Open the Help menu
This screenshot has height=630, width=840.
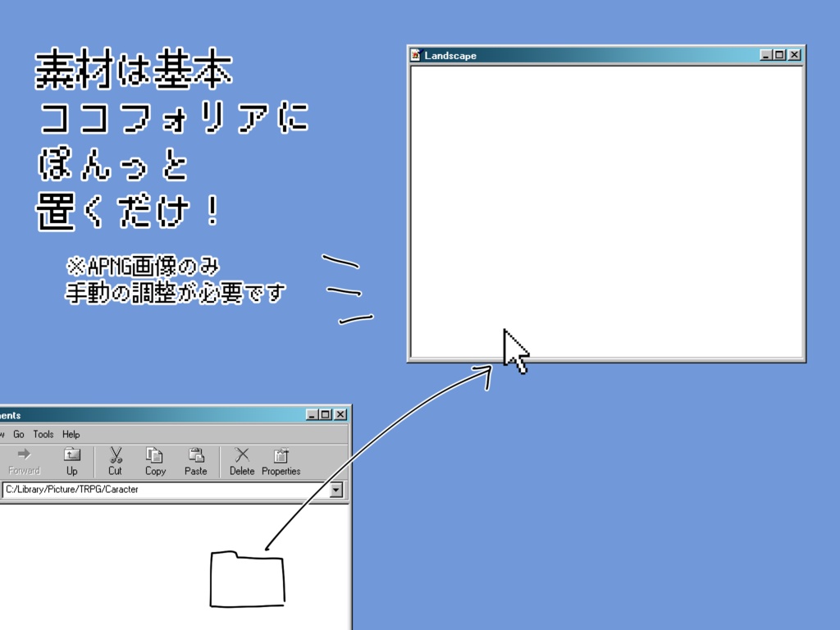click(x=71, y=434)
